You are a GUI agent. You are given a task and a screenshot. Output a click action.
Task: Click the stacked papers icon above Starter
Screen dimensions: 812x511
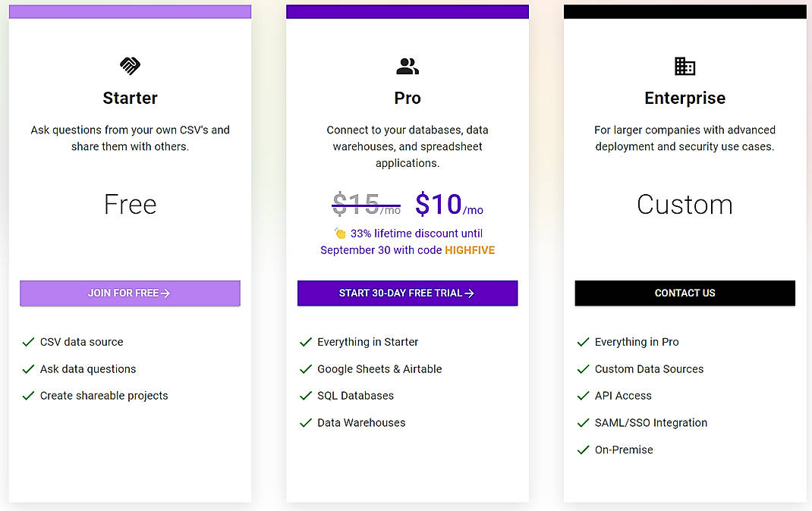(x=129, y=66)
